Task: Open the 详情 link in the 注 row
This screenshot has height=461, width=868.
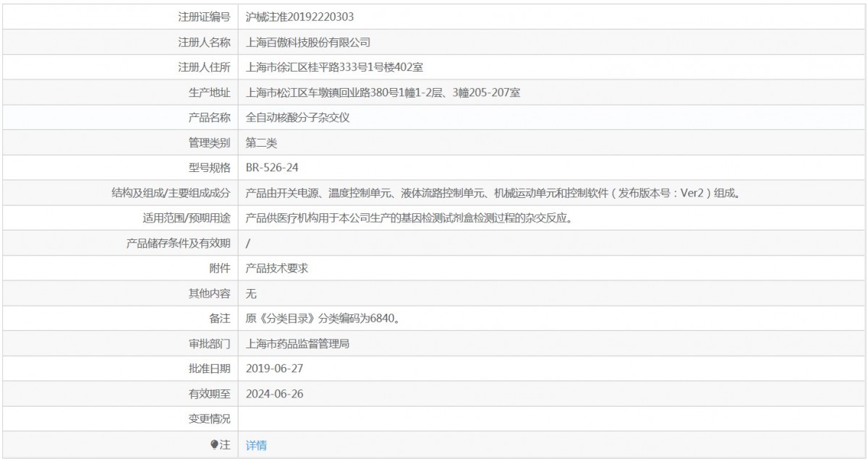Action: (x=256, y=445)
